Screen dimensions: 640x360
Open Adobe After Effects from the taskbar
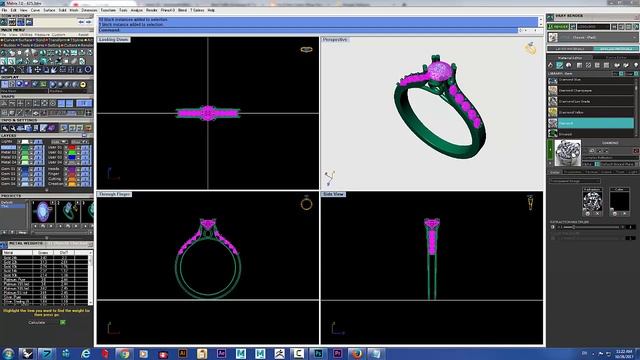[221, 353]
